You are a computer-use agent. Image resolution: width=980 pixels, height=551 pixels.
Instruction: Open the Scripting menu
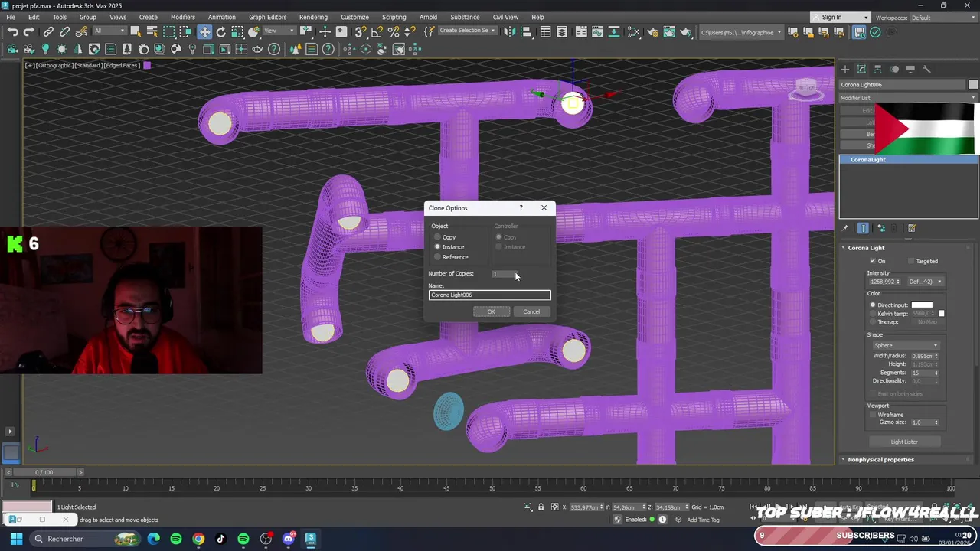point(394,17)
